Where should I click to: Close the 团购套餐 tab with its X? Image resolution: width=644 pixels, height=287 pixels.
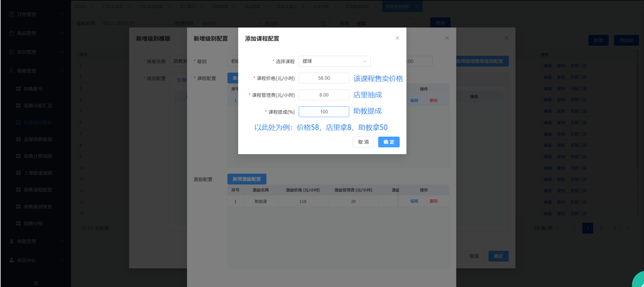pyautogui.click(x=235, y=6)
